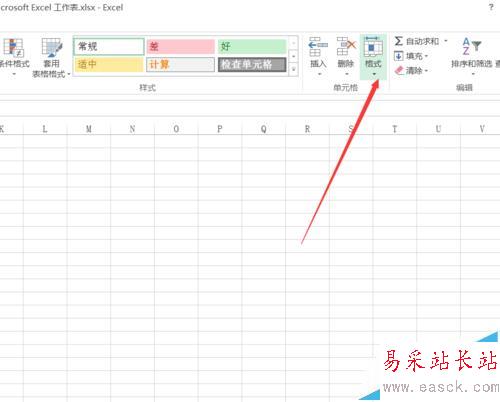
Task: Select column L header
Action: (x=45, y=129)
